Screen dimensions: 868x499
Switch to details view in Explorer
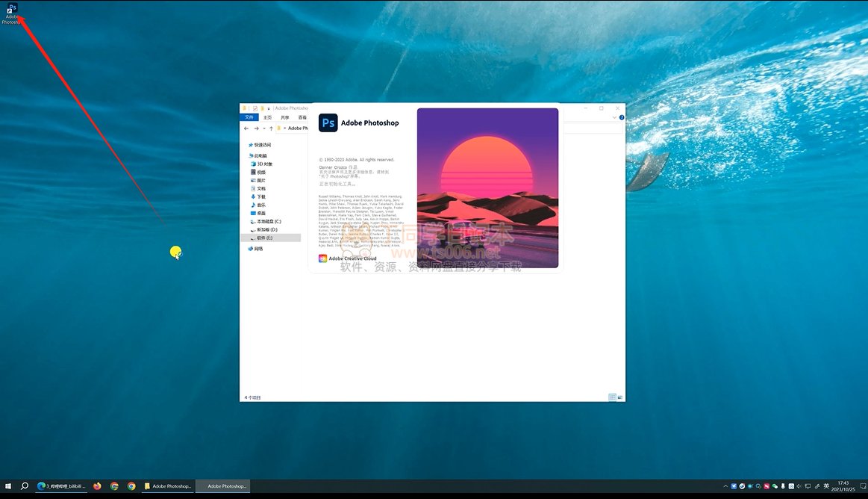click(612, 397)
